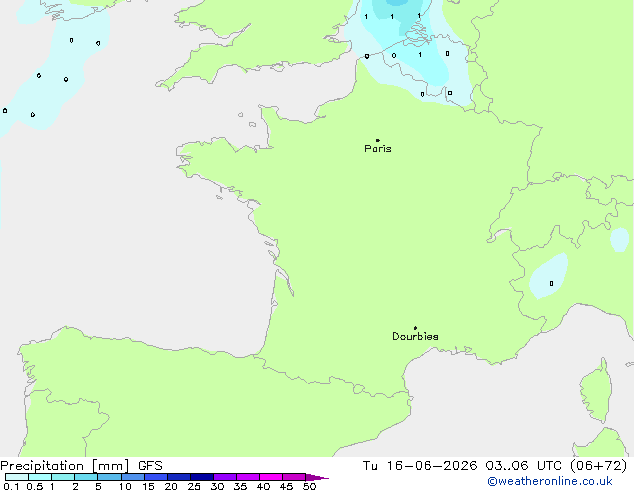This screenshot has width=634, height=490.
Task: Pick the legend swatch between 0.5 and 1
Action: pyautogui.click(x=40, y=477)
